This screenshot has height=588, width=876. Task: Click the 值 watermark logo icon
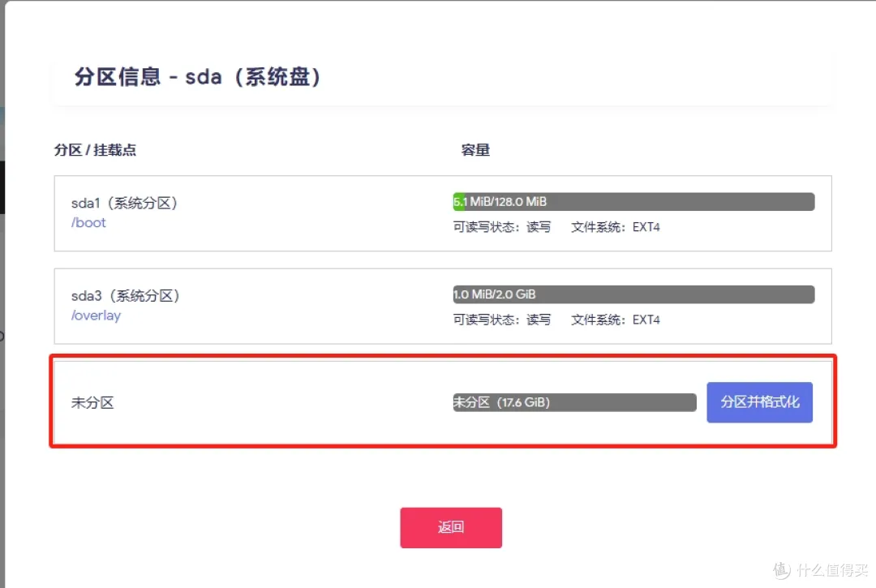pyautogui.click(x=782, y=569)
